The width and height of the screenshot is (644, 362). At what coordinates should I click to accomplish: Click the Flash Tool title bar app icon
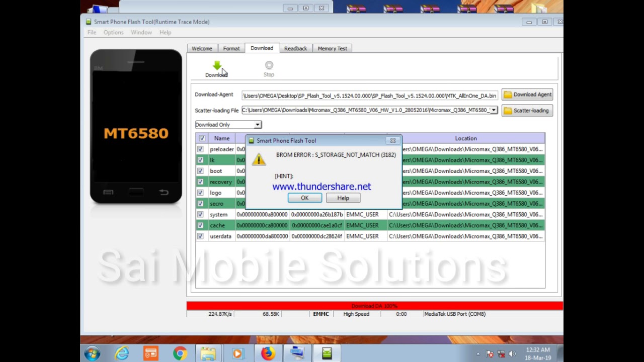[89, 22]
